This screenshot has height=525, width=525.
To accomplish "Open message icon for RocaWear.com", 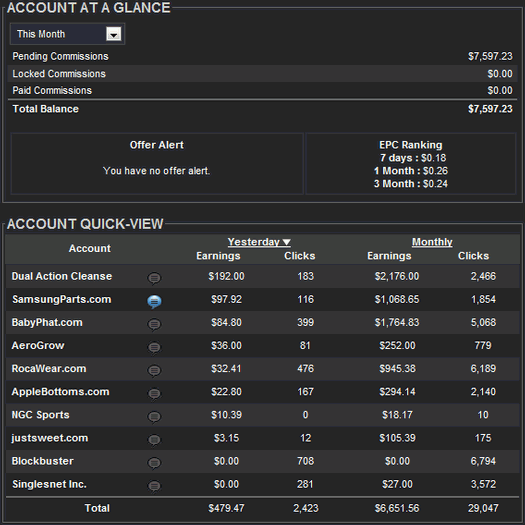I will 154,370.
